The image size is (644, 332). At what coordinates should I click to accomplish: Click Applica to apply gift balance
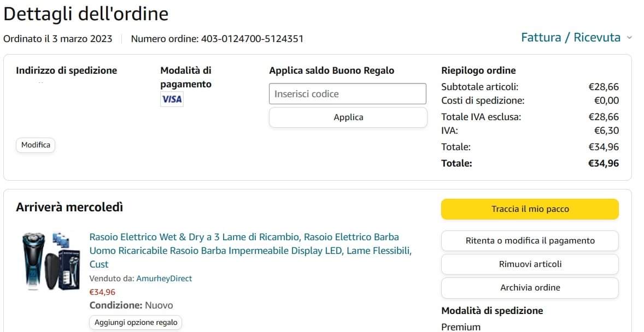[348, 117]
